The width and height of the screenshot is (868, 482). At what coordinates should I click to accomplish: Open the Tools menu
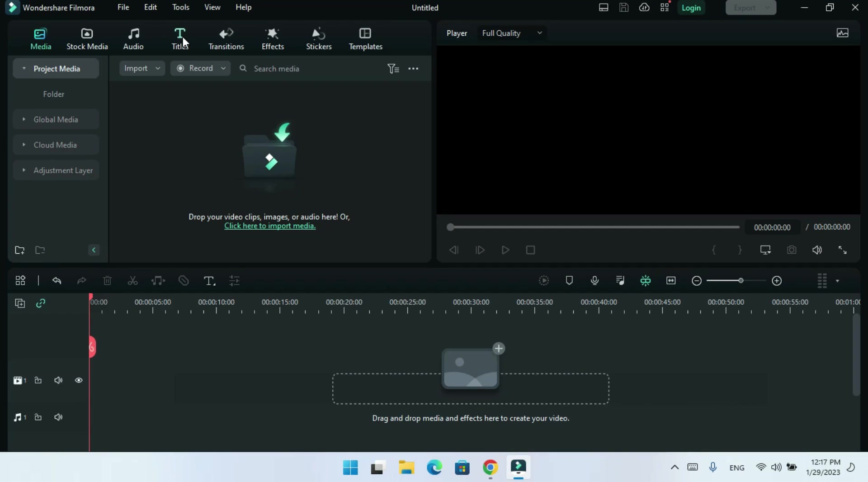click(180, 7)
